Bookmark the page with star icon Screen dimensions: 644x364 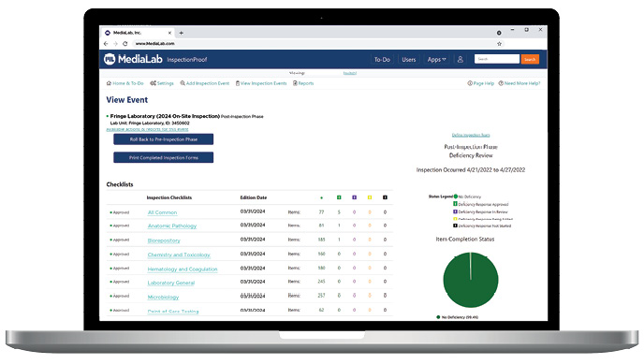tap(500, 43)
